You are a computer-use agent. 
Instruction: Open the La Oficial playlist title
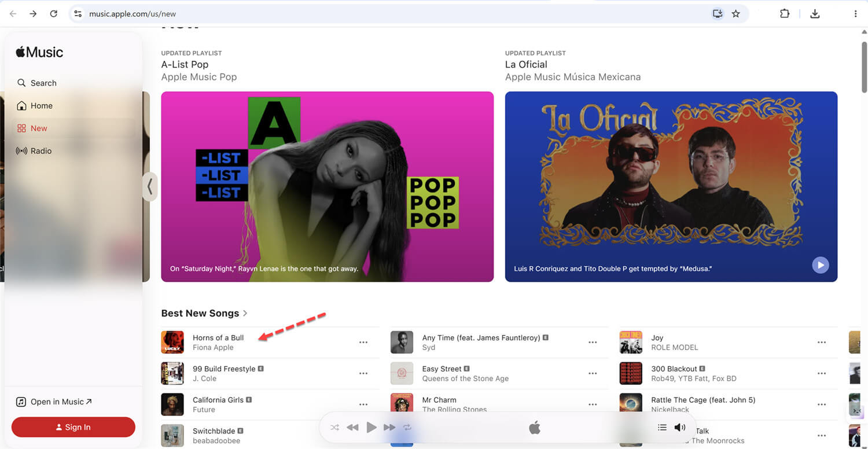click(x=526, y=64)
